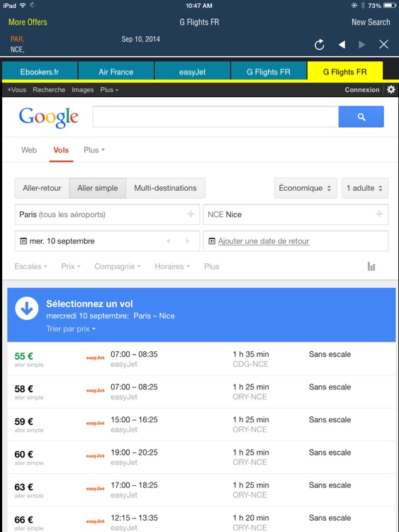Tap New Search
This screenshot has height=532, width=399.
(x=371, y=22)
